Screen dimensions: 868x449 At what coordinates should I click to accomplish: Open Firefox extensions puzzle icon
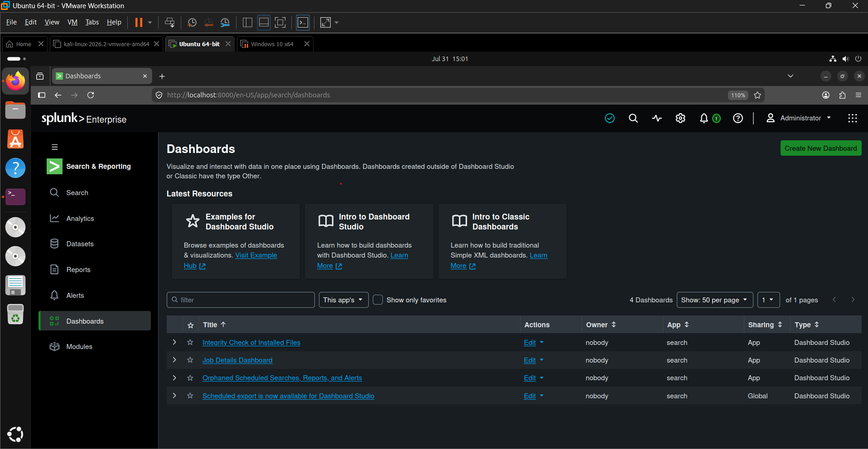pyautogui.click(x=842, y=95)
